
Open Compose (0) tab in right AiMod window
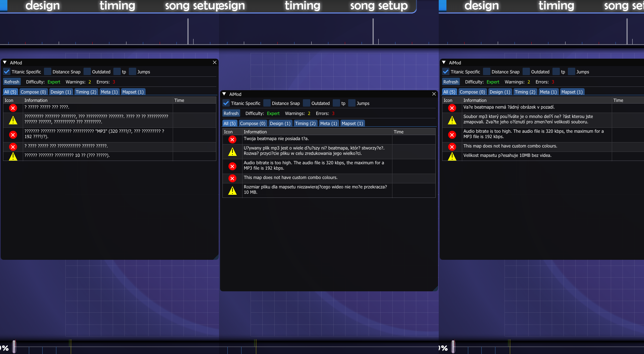click(472, 92)
